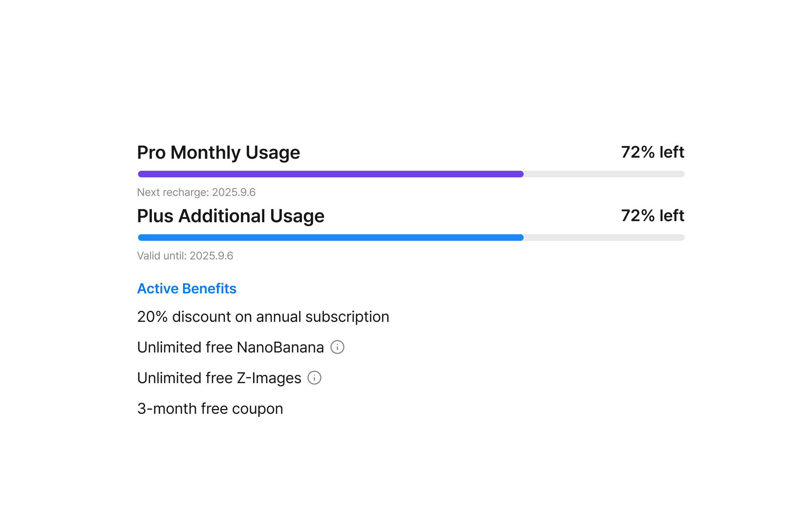Screen dimensions: 803x532
Task: Select the Unlimited free NanoBanana benefit text
Action: pyautogui.click(x=230, y=347)
